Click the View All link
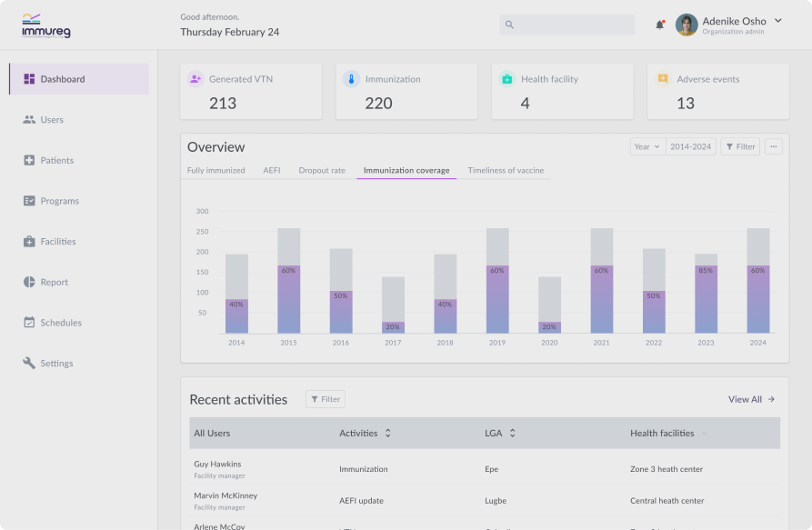The image size is (812, 530). click(x=745, y=399)
